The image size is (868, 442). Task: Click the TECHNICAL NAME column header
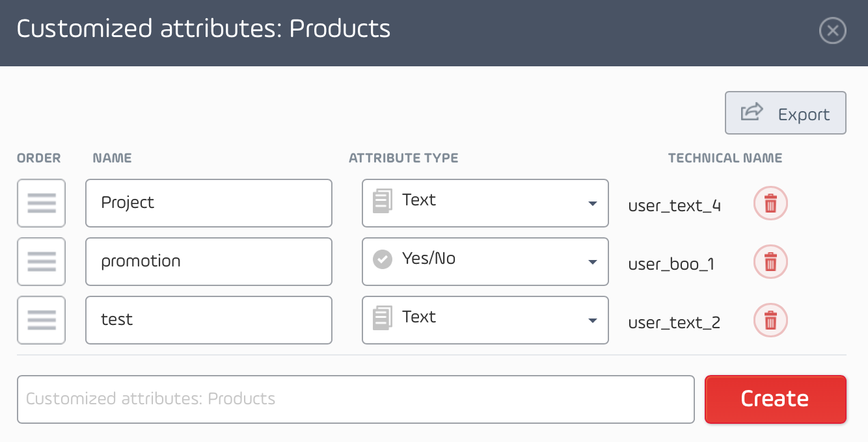[726, 158]
